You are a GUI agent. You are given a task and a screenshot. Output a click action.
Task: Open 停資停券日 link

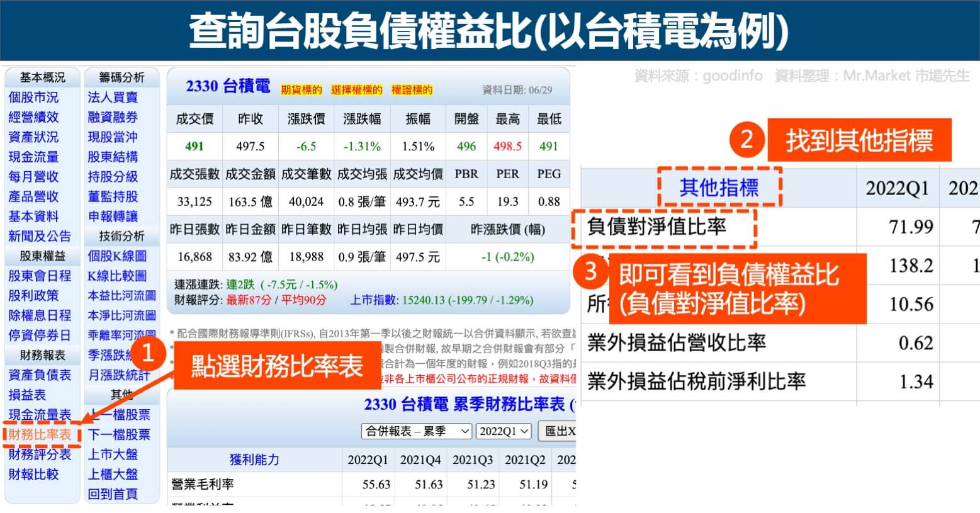tap(40, 335)
